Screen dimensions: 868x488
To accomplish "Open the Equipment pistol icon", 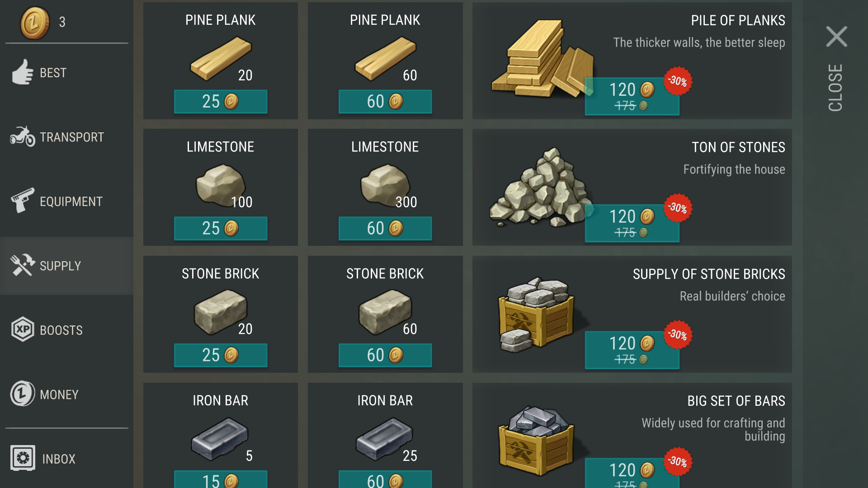I will coord(22,201).
